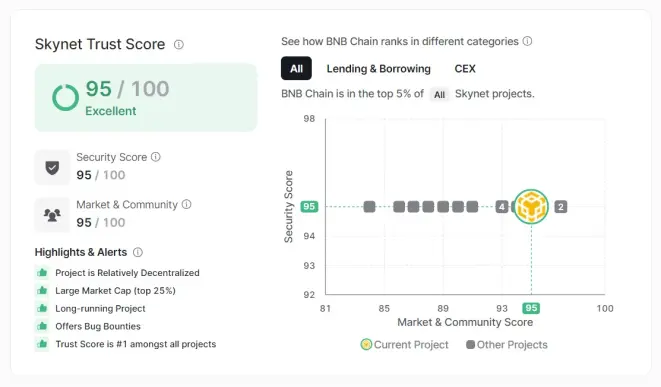Click the 98 tick on the Security Score axis
Image resolution: width=661 pixels, height=387 pixels.
click(x=309, y=118)
